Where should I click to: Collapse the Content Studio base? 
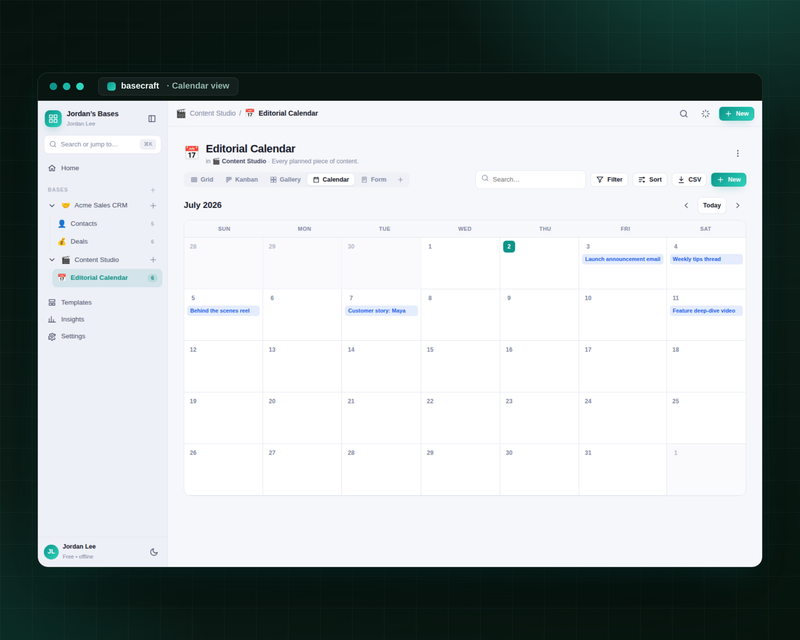pyautogui.click(x=52, y=260)
